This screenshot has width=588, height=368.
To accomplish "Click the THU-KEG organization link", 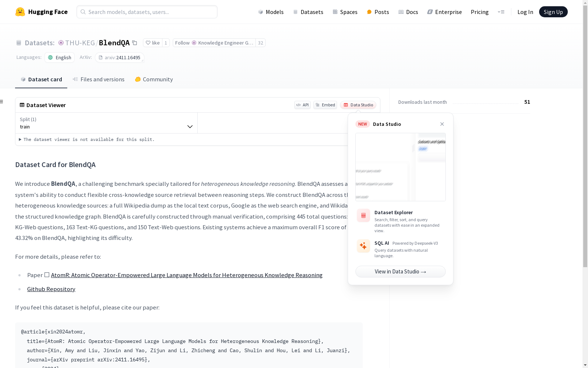I will pyautogui.click(x=80, y=43).
